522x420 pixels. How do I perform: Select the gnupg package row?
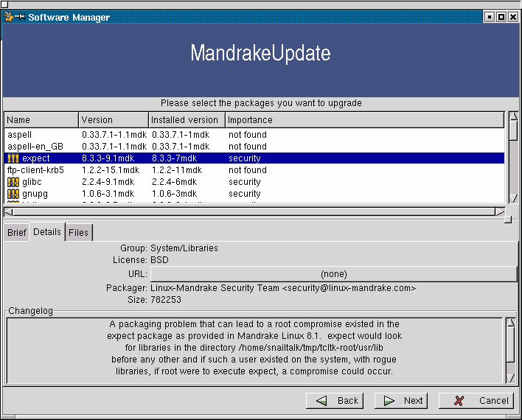point(254,194)
